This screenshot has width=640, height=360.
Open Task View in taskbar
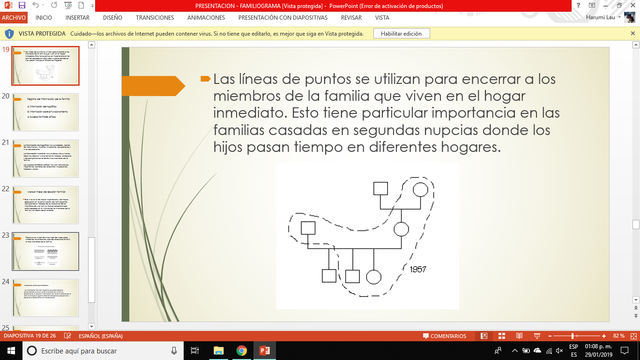(x=195, y=351)
